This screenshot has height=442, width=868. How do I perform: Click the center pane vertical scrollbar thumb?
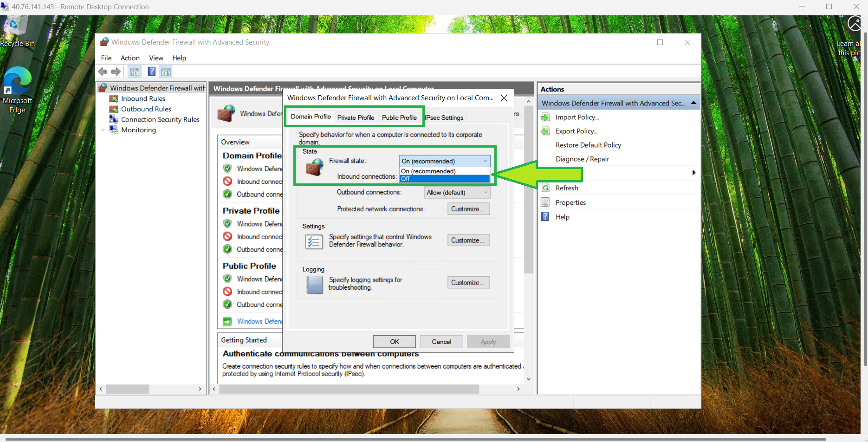(x=529, y=190)
